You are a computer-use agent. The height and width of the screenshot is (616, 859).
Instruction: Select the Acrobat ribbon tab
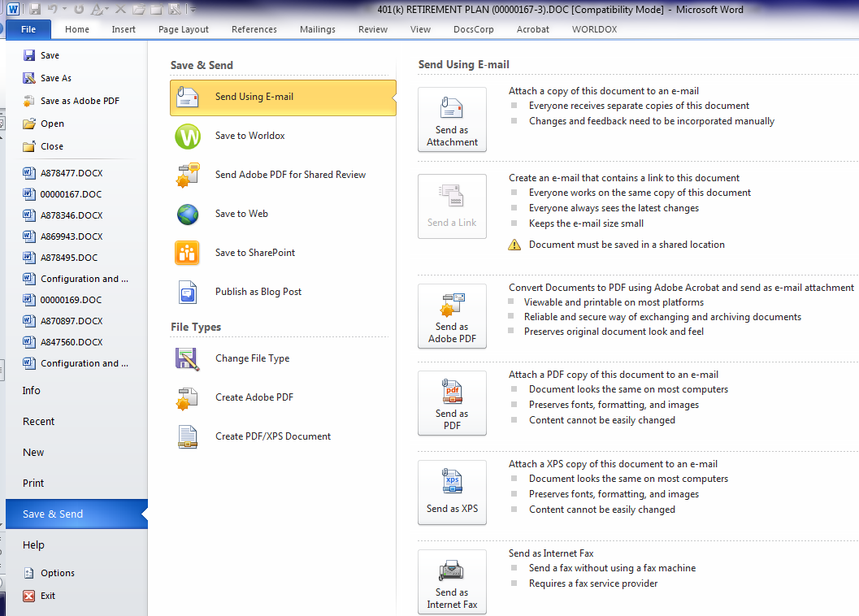point(533,29)
